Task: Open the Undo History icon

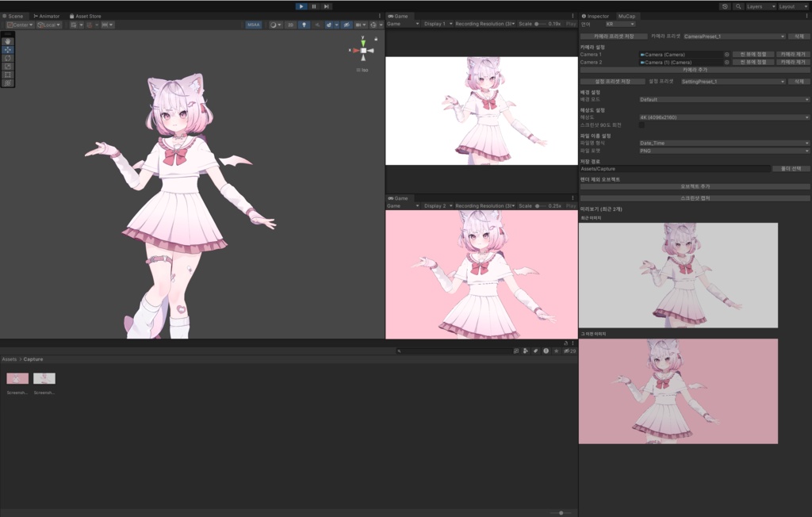Action: pyautogui.click(x=725, y=6)
